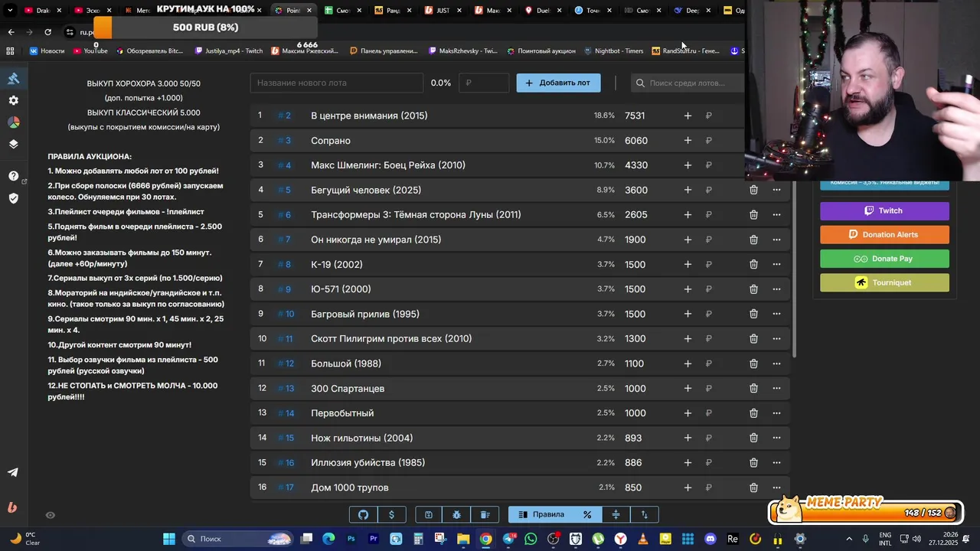Image resolution: width=980 pixels, height=551 pixels.
Task: Focus the Название нового лота input field
Action: [336, 83]
